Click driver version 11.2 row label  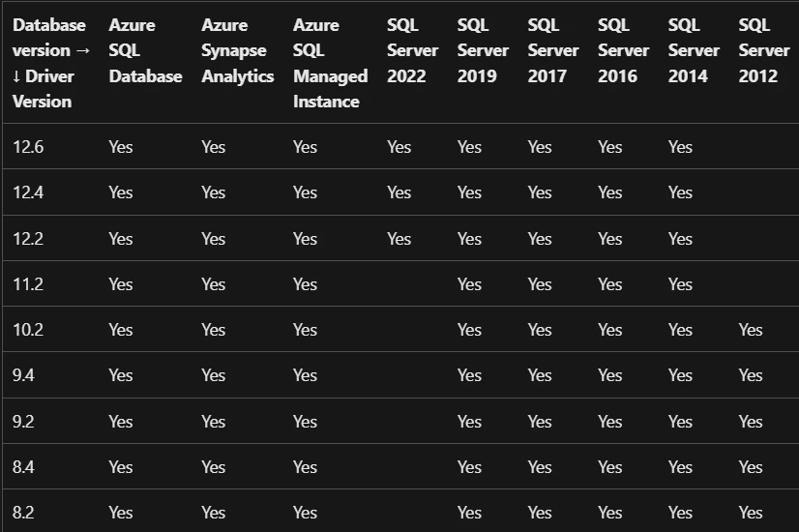point(28,283)
